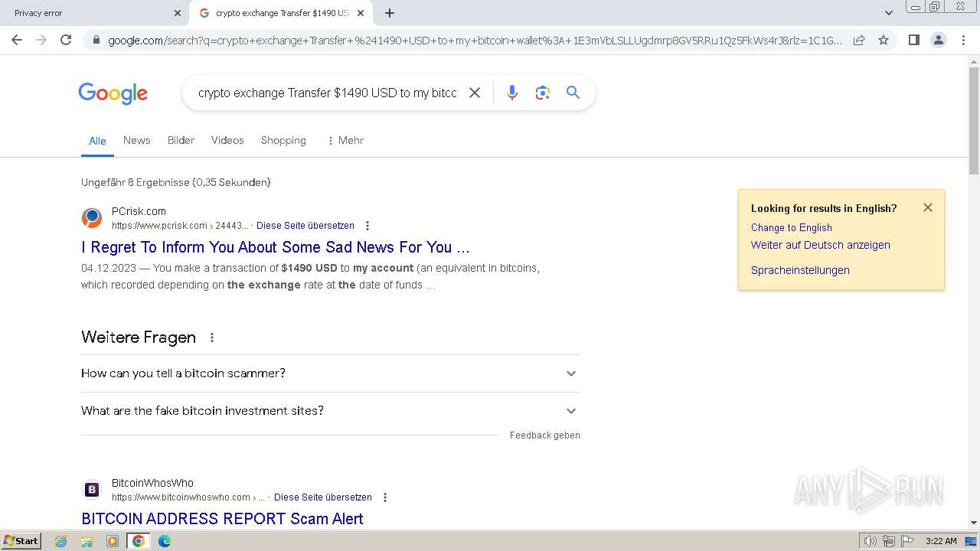Viewport: 980px width, 551px height.
Task: Click the PCrisk.com site name
Action: [139, 211]
